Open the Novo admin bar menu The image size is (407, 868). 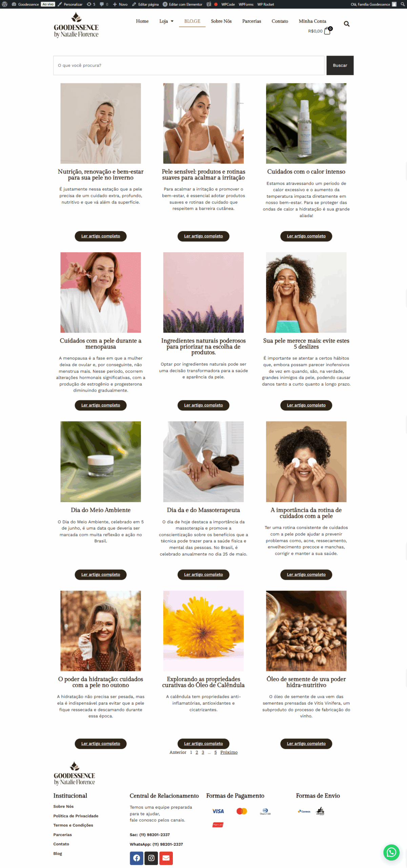coord(120,4)
